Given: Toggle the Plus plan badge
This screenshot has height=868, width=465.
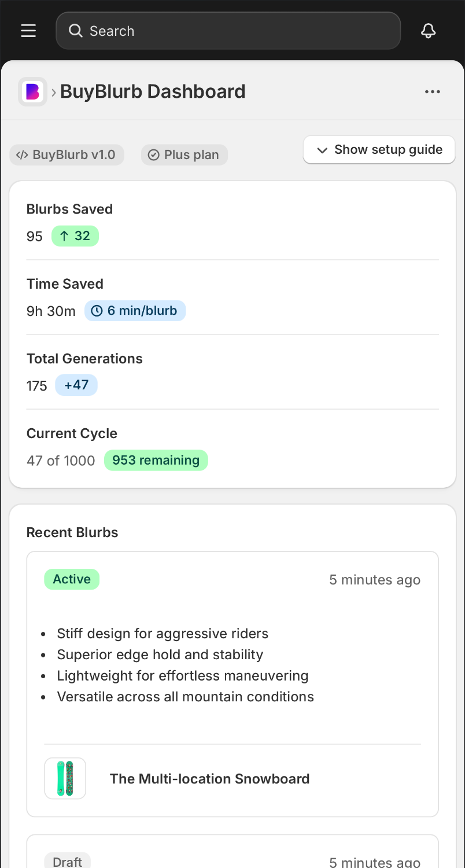Looking at the screenshot, I should pyautogui.click(x=184, y=155).
